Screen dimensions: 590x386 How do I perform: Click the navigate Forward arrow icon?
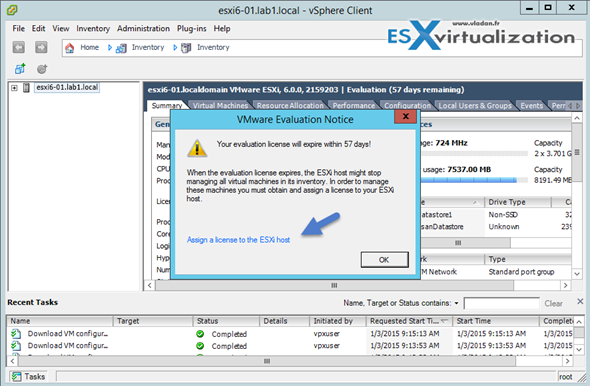(41, 47)
